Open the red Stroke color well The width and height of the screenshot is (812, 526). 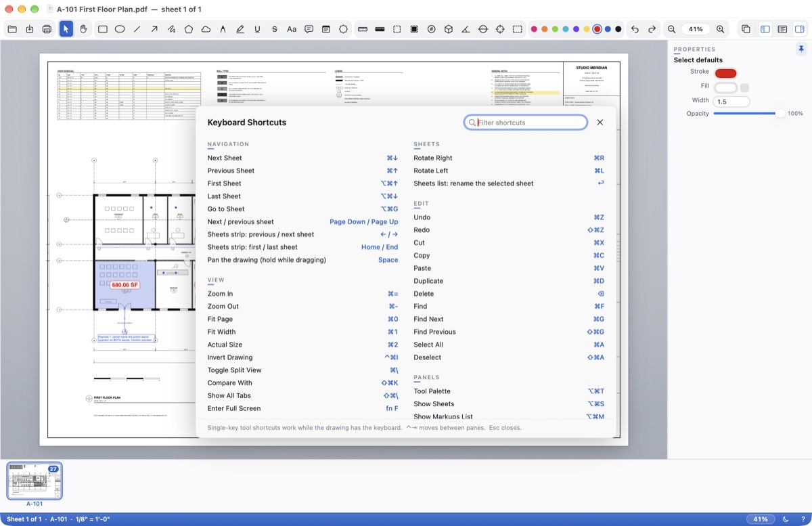pos(725,73)
